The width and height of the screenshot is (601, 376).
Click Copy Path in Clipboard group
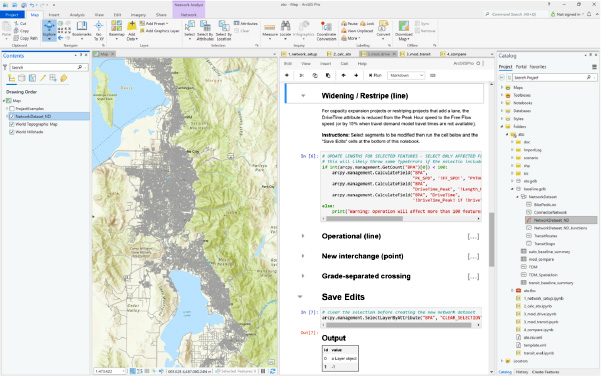point(26,38)
